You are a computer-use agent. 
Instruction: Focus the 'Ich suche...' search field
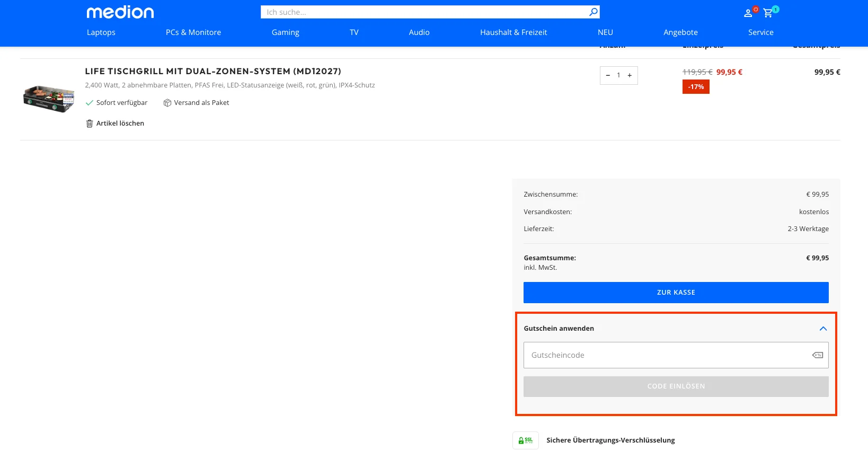[x=424, y=12]
